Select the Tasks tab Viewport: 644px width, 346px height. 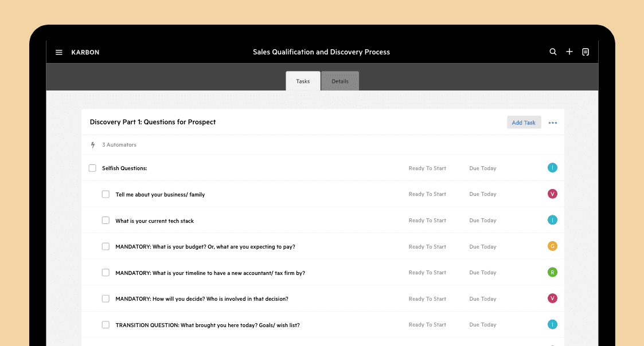[x=303, y=81]
